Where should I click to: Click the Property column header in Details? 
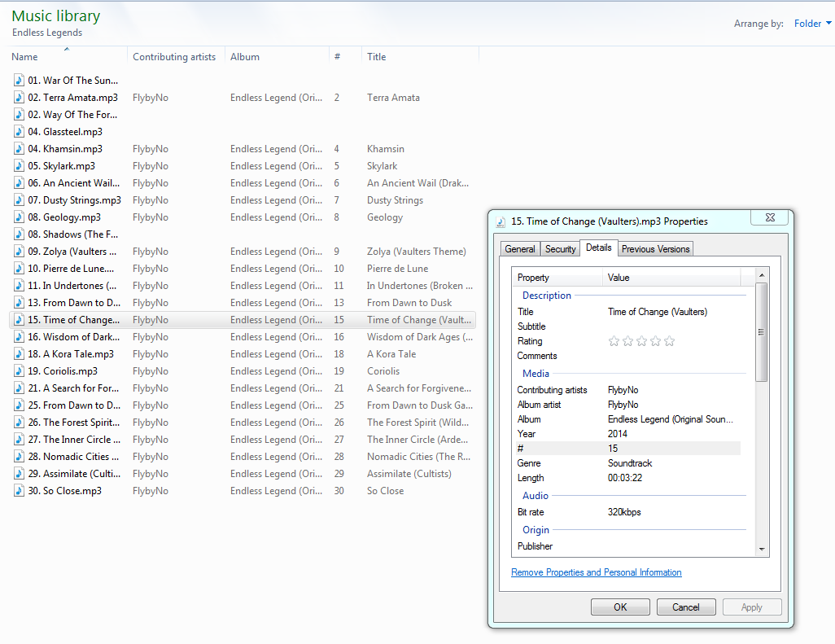point(557,278)
